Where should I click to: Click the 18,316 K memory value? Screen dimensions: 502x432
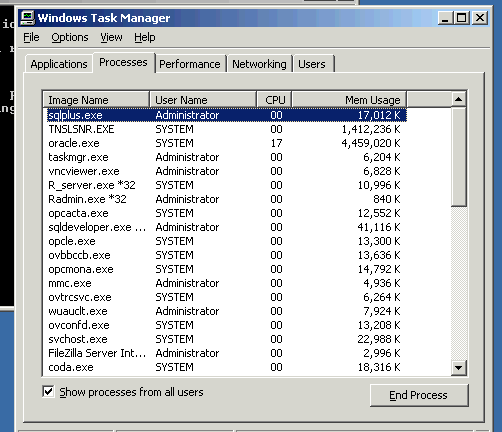click(379, 367)
